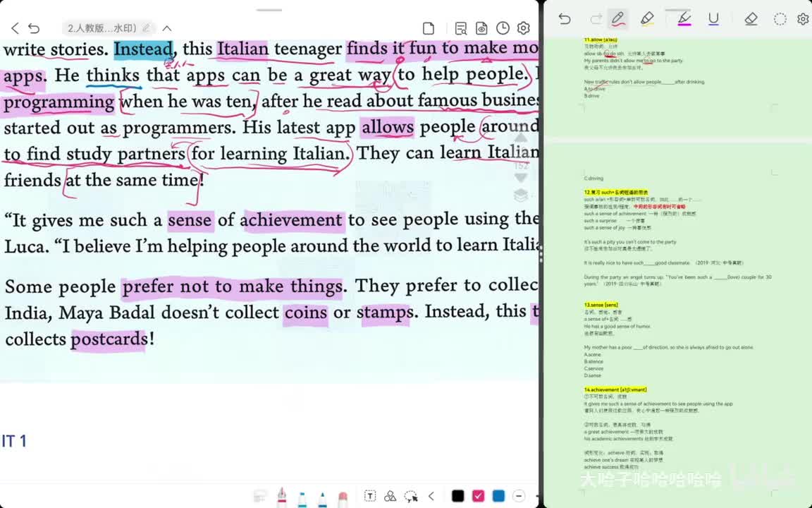
Task: Tap the 'IT 1' label at page bottom
Action: [x=14, y=441]
